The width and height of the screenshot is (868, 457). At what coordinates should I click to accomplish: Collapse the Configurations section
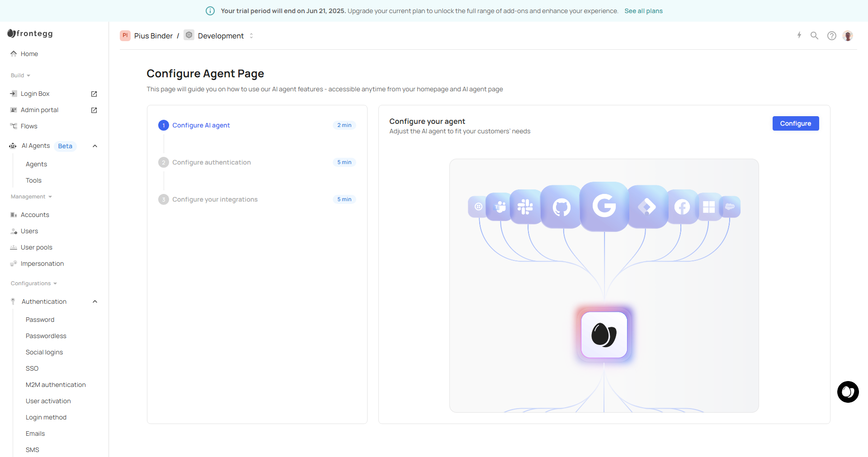tap(34, 283)
